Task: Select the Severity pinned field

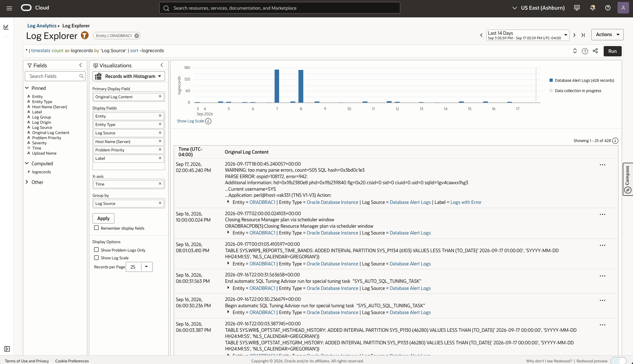Action: [39, 143]
